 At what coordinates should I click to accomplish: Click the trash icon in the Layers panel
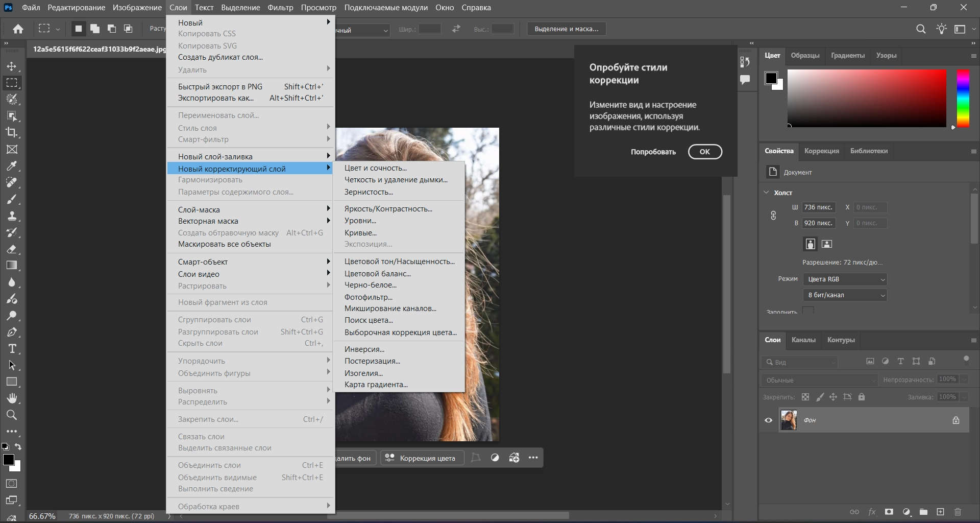pos(958,512)
